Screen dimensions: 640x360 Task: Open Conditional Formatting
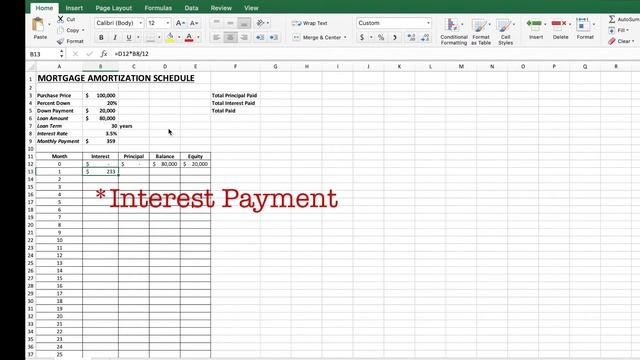[453, 31]
